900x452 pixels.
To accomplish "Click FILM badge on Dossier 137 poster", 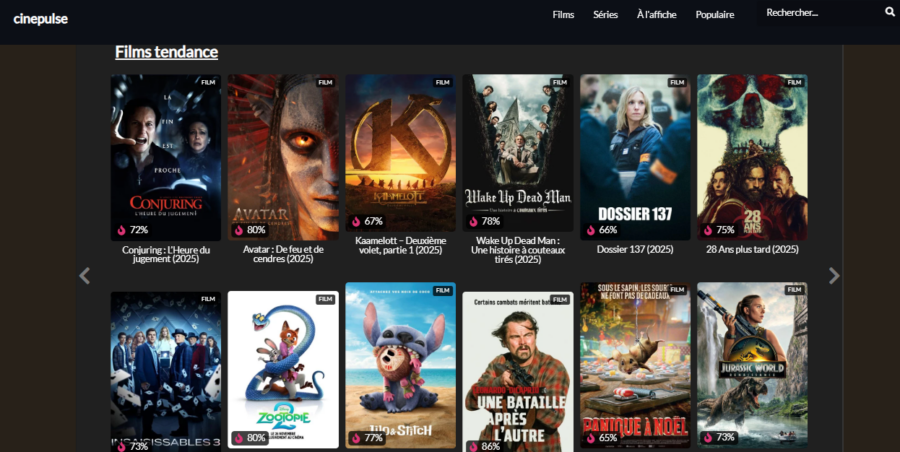I will pyautogui.click(x=677, y=82).
